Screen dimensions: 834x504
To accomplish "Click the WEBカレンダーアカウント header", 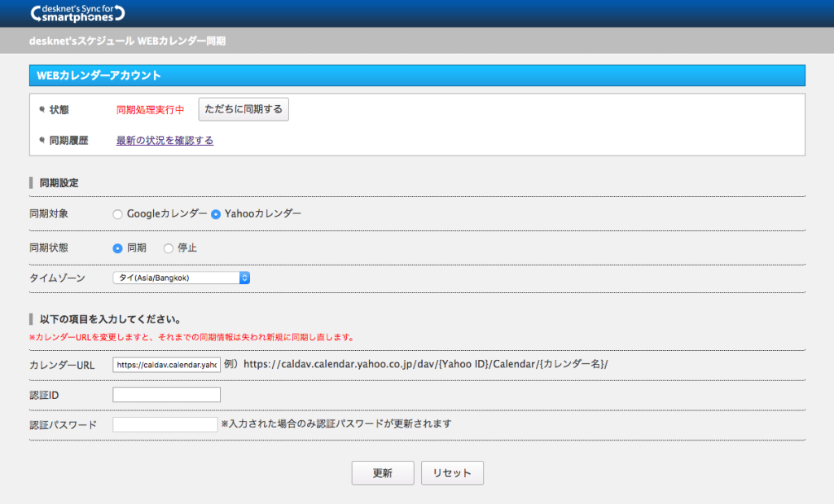I will [x=417, y=76].
